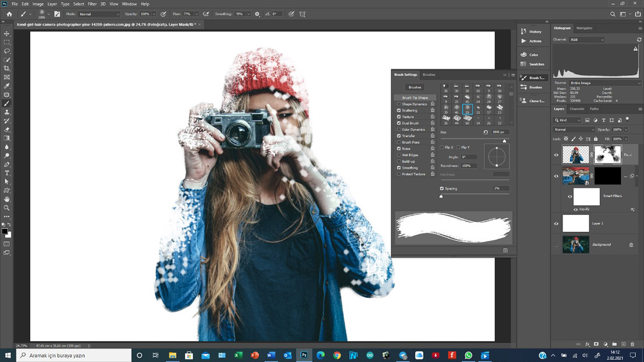Hide Layer 1 using its eye icon
This screenshot has height=362, width=644.
(x=557, y=223)
